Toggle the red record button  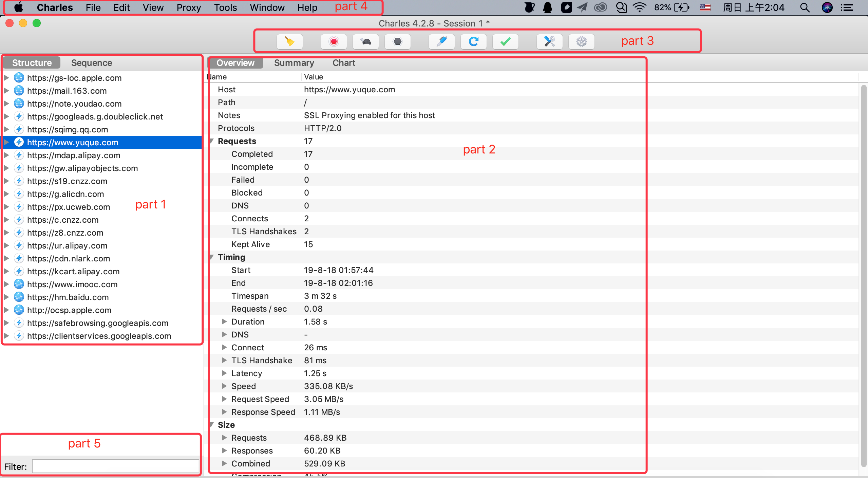[x=334, y=42]
